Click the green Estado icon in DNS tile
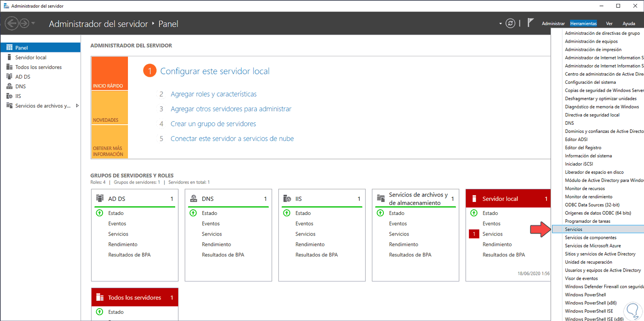This screenshot has width=644, height=321. point(193,213)
